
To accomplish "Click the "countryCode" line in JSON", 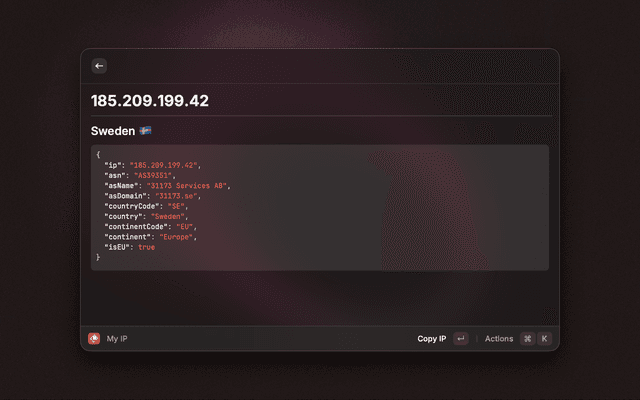I will [145, 206].
